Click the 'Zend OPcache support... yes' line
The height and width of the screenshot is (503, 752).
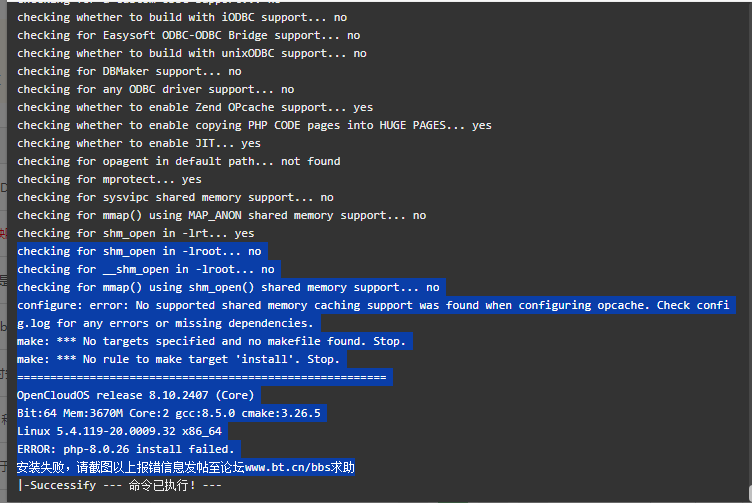tap(195, 107)
